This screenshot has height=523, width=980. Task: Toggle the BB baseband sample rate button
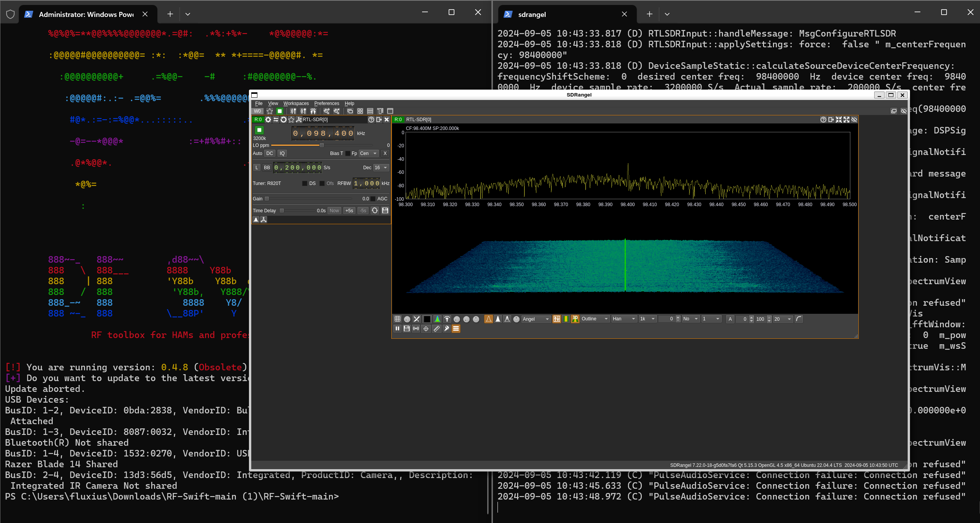click(x=267, y=168)
